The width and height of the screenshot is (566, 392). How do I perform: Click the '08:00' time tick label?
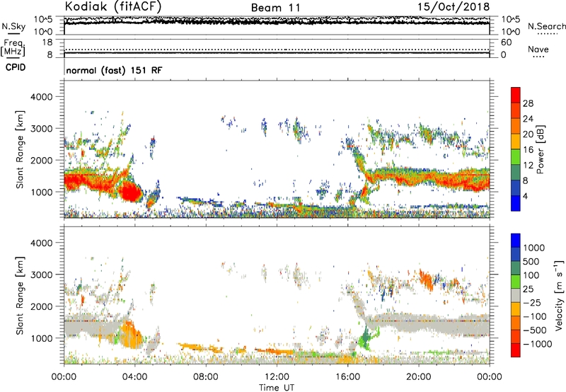(206, 377)
